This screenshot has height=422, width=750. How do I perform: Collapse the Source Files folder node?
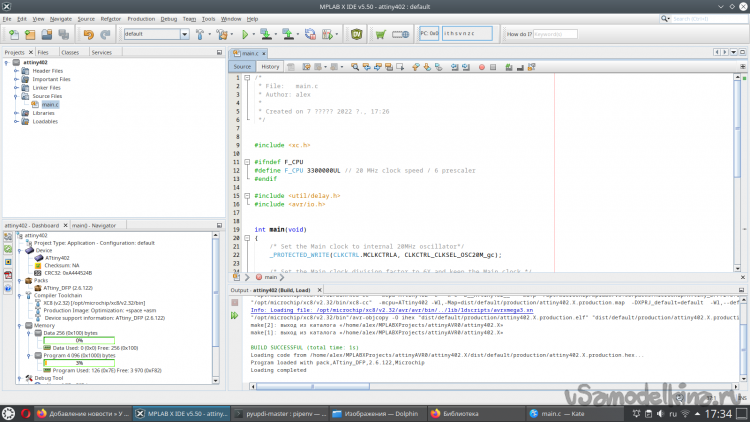point(16,96)
